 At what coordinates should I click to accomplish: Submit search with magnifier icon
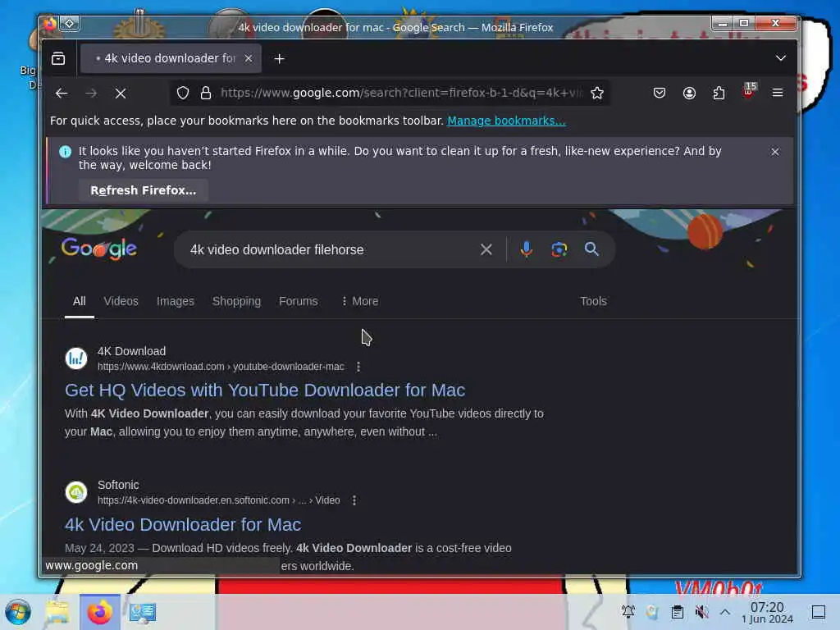[x=591, y=249]
